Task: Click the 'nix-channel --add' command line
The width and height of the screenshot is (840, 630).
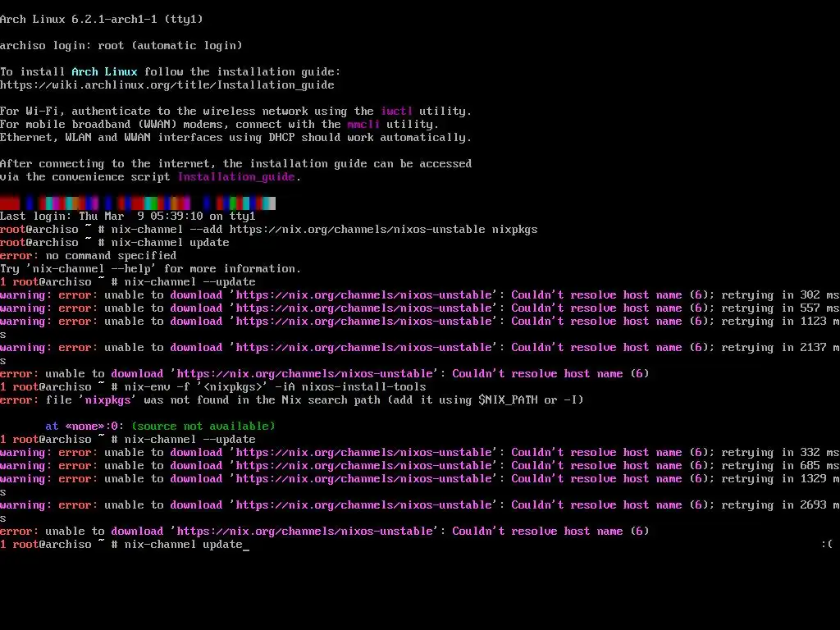Action: click(x=269, y=230)
